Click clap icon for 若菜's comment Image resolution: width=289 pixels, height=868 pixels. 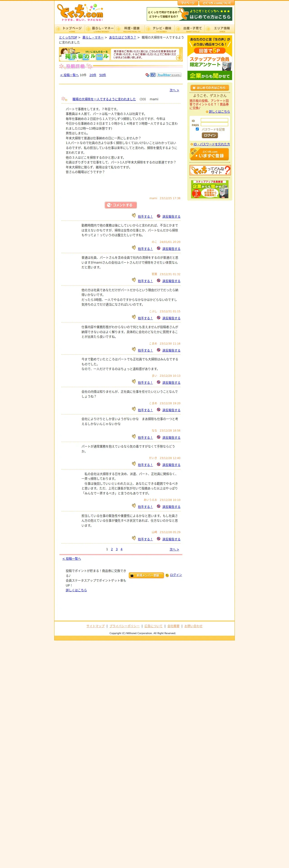134,280
